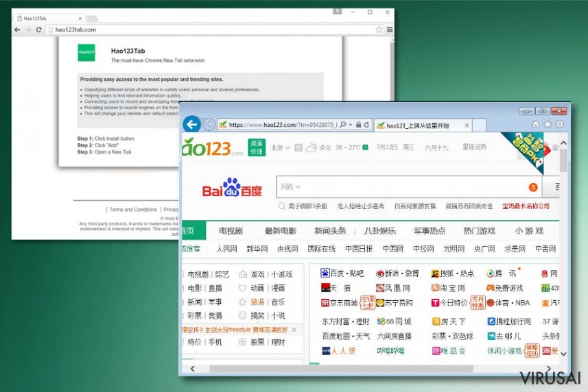Click the Baidu 百度 logo
Image resolution: width=588 pixels, height=392 pixels.
(x=232, y=188)
